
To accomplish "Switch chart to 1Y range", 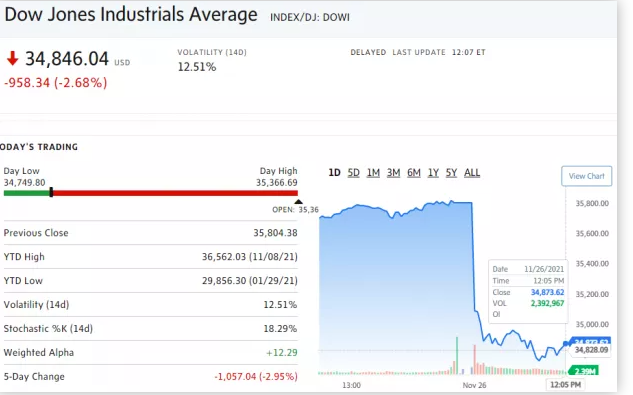I will coord(433,173).
